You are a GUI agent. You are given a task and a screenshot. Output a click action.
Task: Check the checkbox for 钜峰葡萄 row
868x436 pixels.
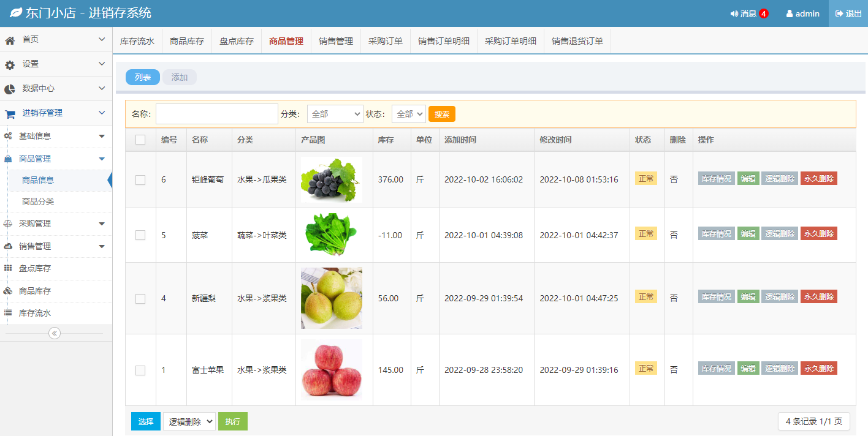click(140, 179)
